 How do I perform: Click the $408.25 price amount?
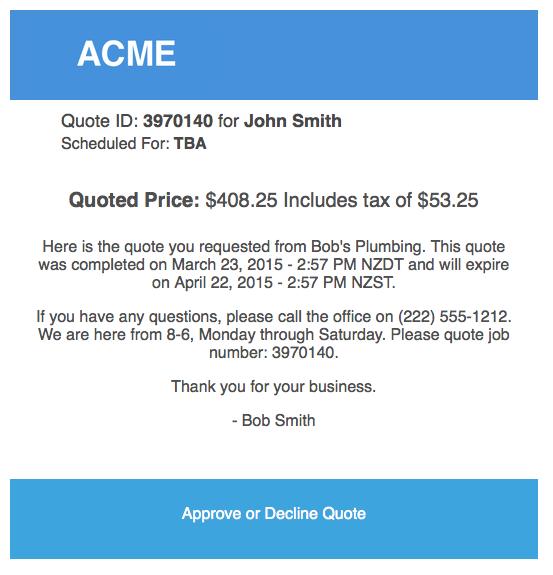[x=241, y=200]
